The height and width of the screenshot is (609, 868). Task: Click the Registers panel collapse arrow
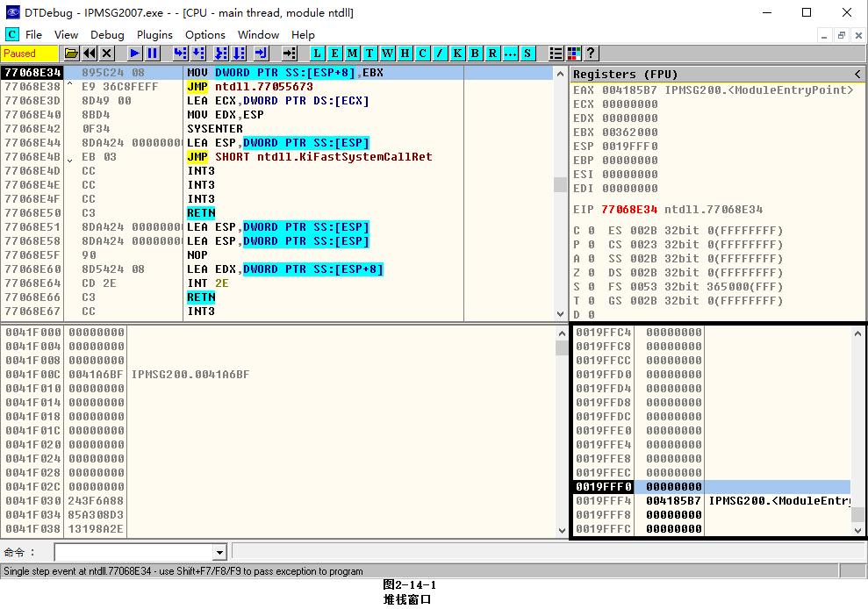pos(857,74)
